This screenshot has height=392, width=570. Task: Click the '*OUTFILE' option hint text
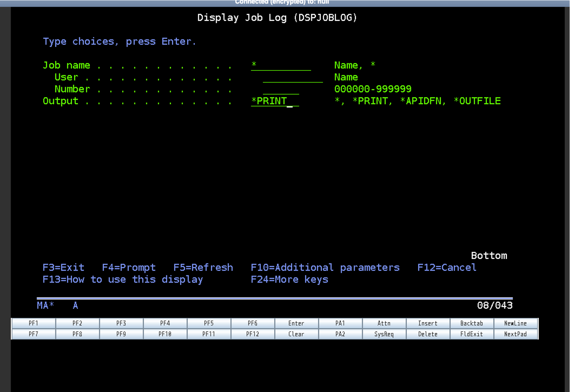[x=477, y=101]
